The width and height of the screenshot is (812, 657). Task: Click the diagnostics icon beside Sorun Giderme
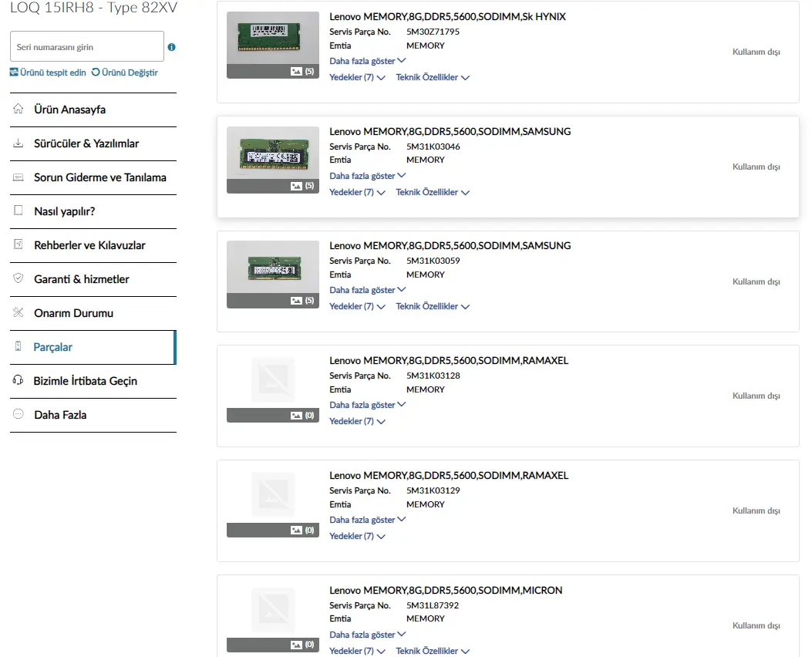[x=19, y=177]
